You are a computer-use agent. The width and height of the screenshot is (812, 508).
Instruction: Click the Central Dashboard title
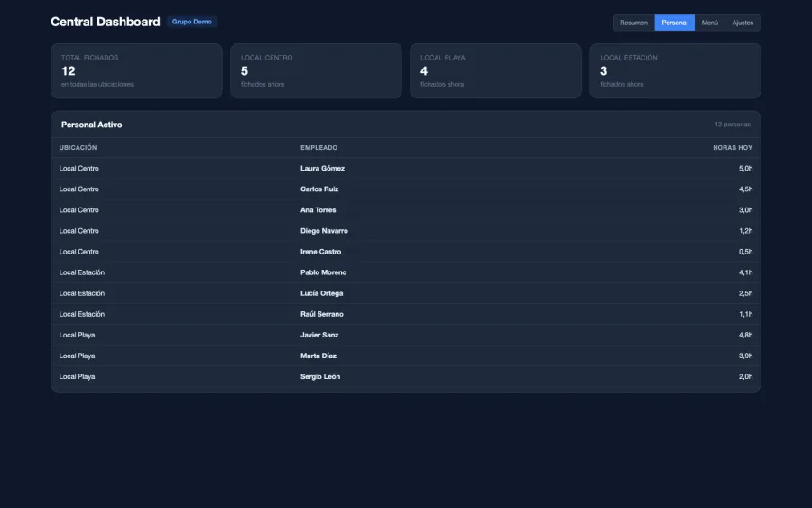coord(106,22)
